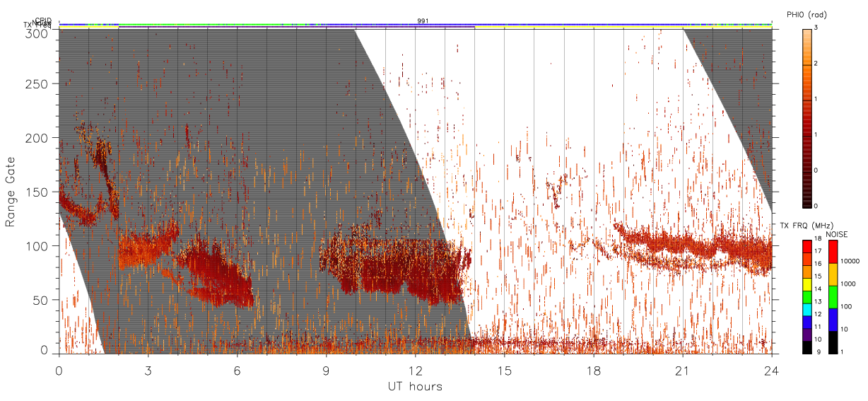The height and width of the screenshot is (401, 868).
Task: Click y-axis tick label '200'
Action: click(x=38, y=138)
